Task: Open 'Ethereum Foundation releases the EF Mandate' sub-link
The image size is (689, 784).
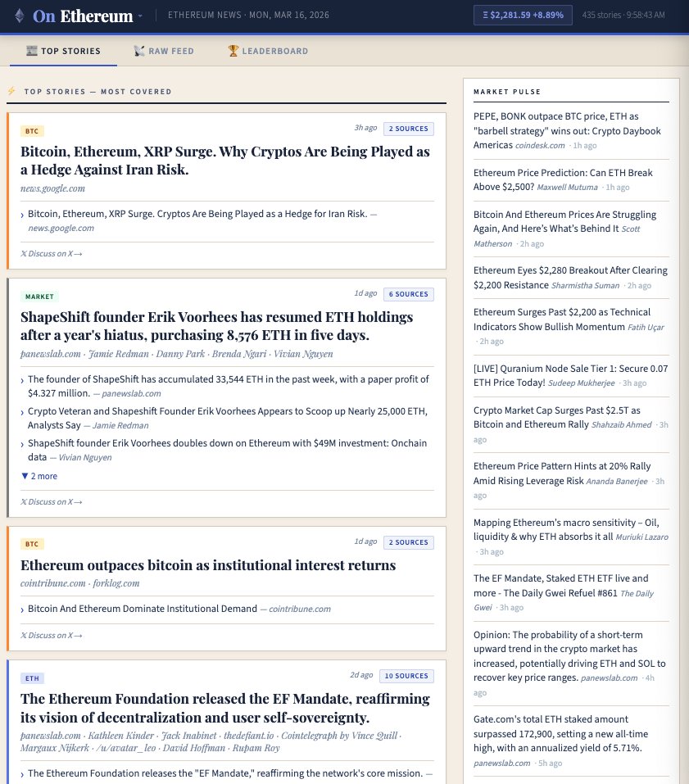Action: 225,773
